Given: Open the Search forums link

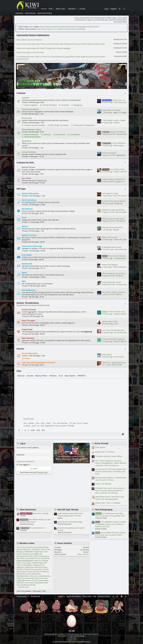Looking at the screenshot, I should (x=30, y=13).
